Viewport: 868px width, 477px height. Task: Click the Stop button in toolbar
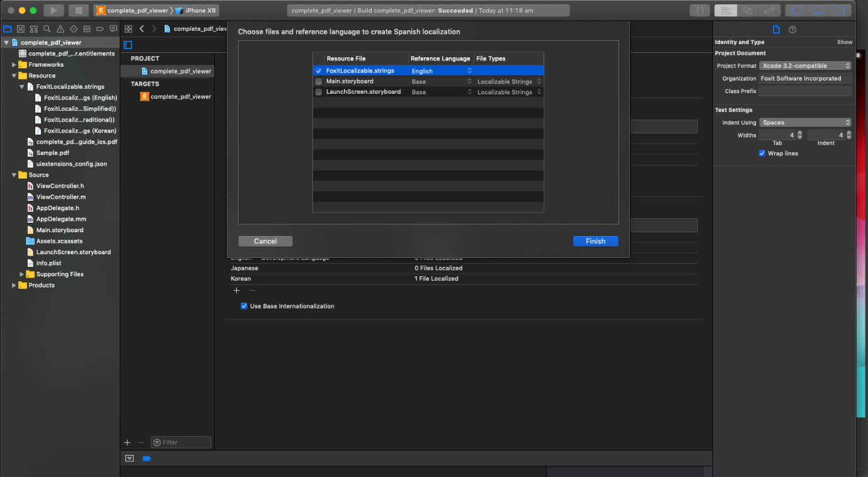click(79, 11)
